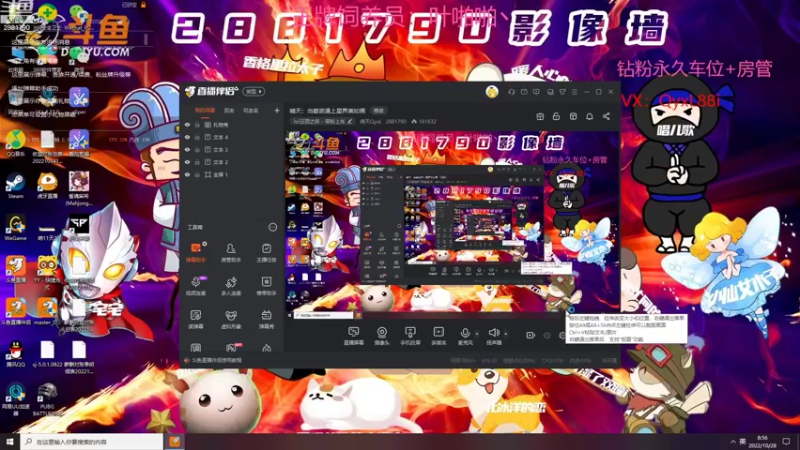Screen dimensions: 800x450
Task: Open the 弹幕助手 tool
Action: 196,252
